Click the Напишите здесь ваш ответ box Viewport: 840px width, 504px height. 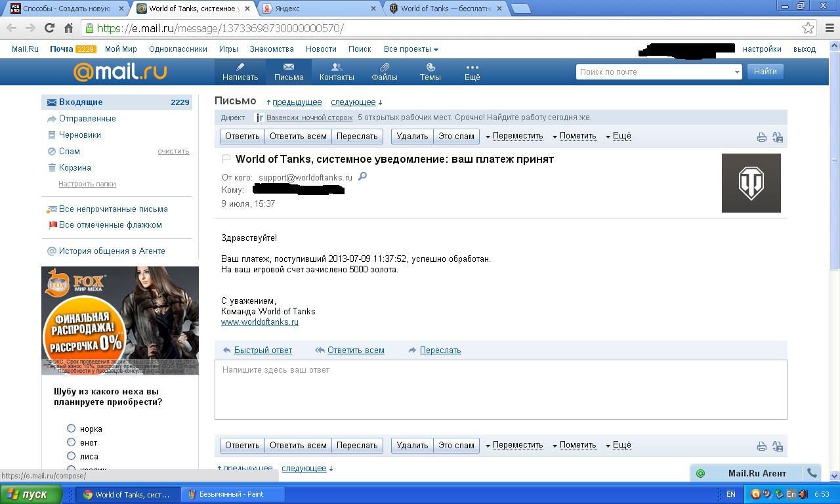tap(501, 390)
